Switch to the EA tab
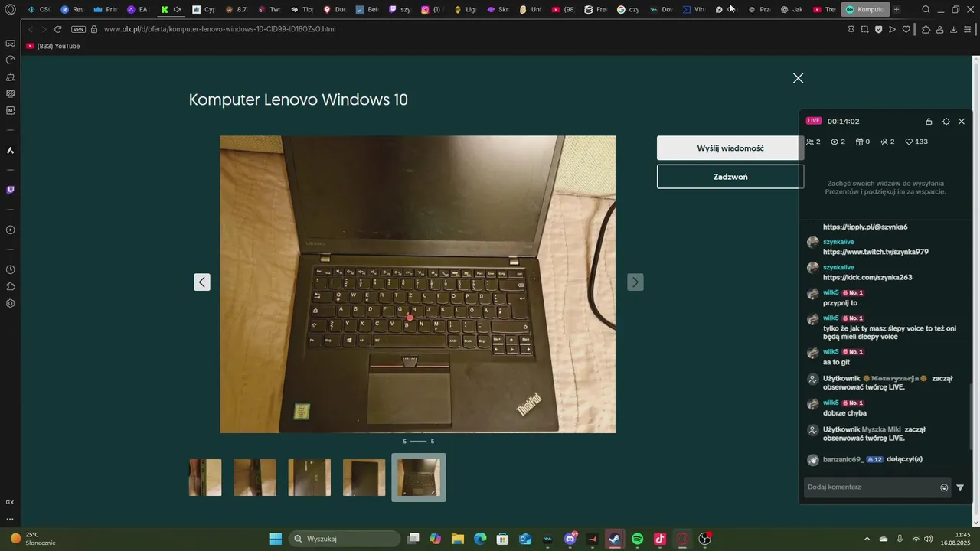 coord(137,10)
